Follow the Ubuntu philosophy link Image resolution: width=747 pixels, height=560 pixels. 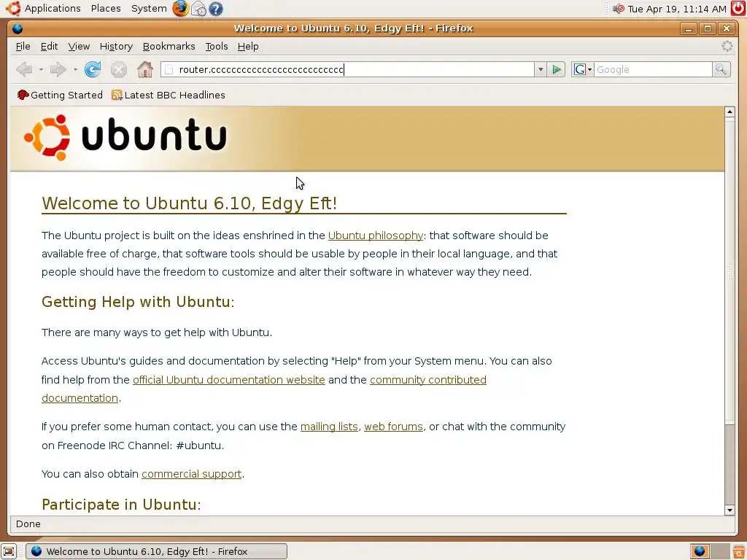(376, 236)
